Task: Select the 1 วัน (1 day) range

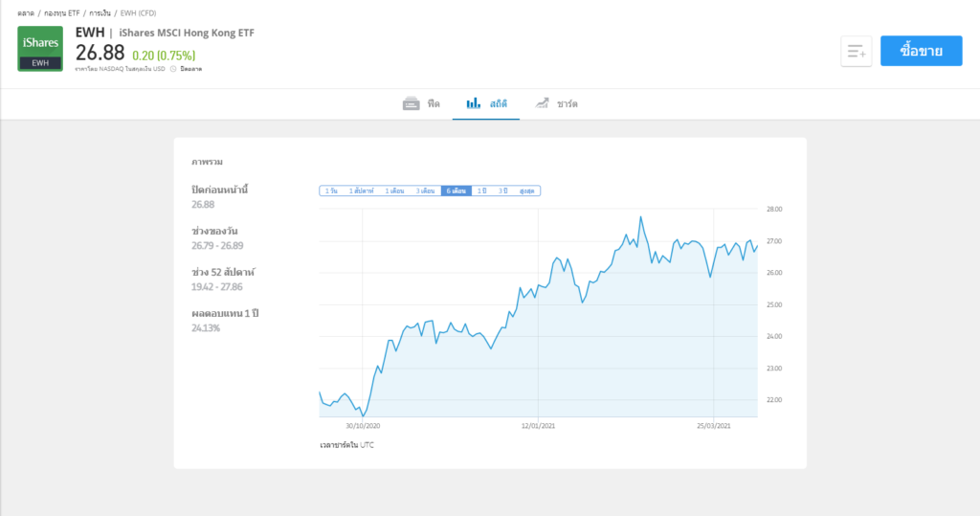Action: [x=332, y=191]
